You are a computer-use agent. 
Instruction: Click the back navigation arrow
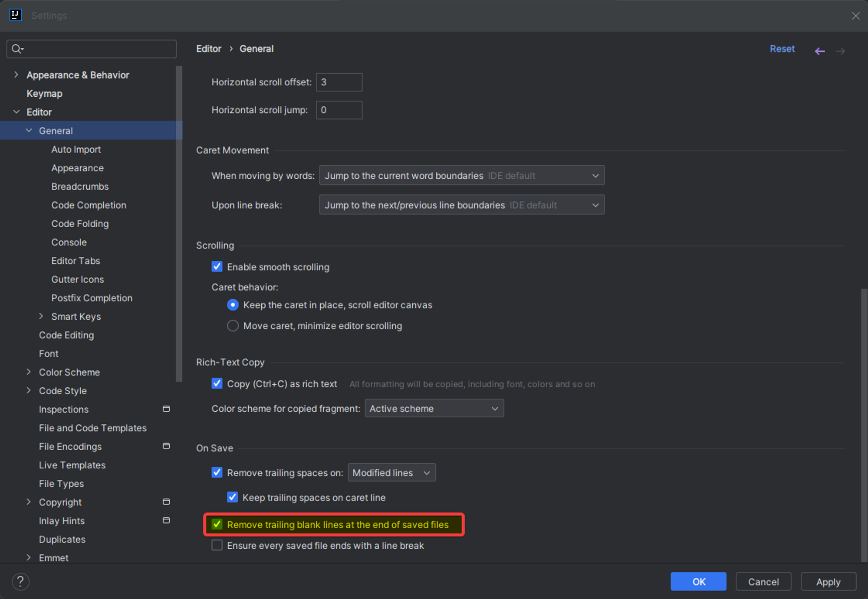pyautogui.click(x=819, y=51)
